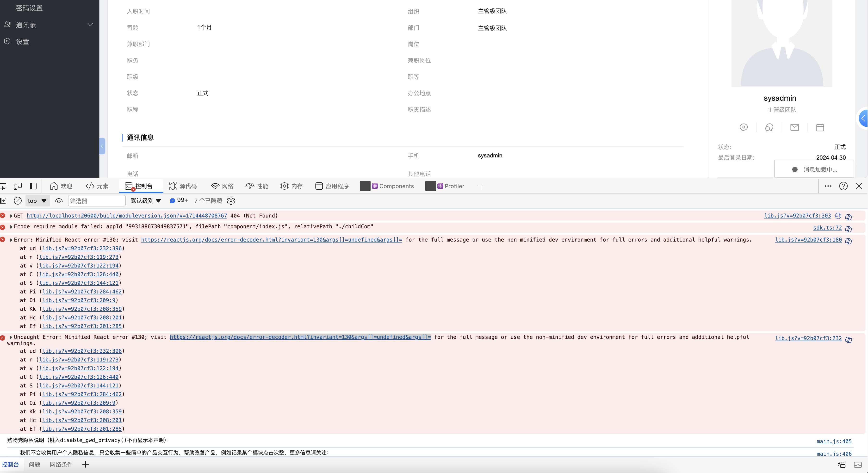Toggle the console sidebar icon

[x=3, y=201]
